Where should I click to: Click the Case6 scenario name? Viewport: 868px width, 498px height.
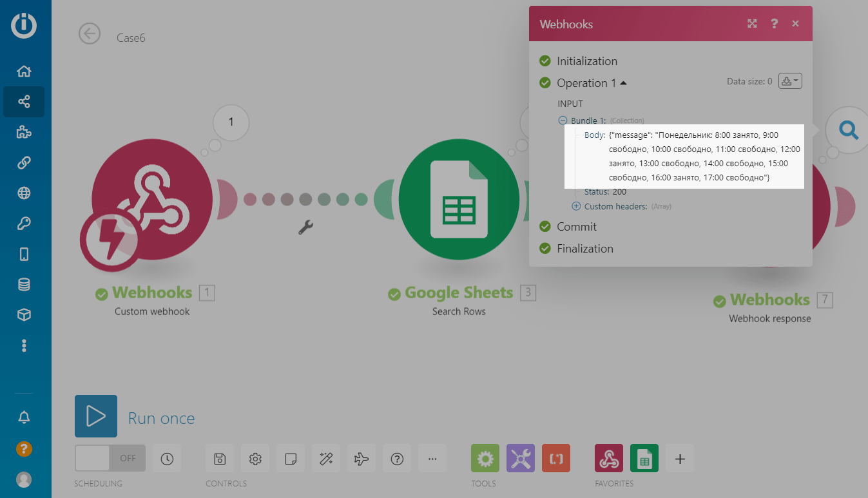point(131,38)
